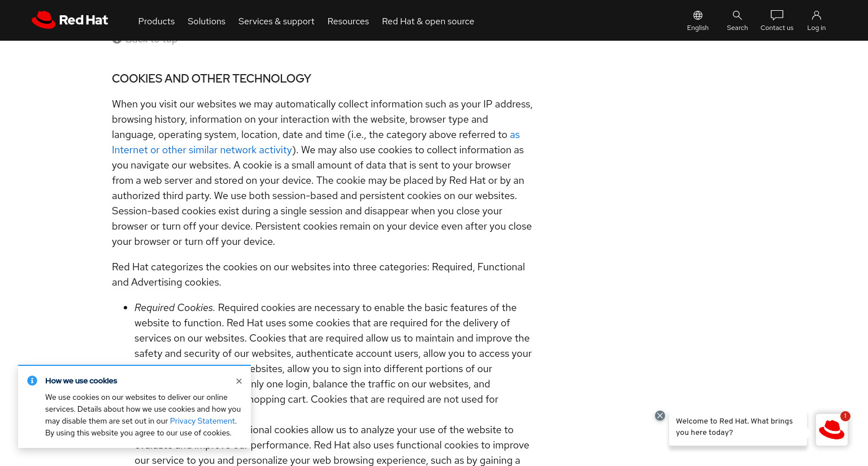Open the Products menu
868x466 pixels.
157,21
